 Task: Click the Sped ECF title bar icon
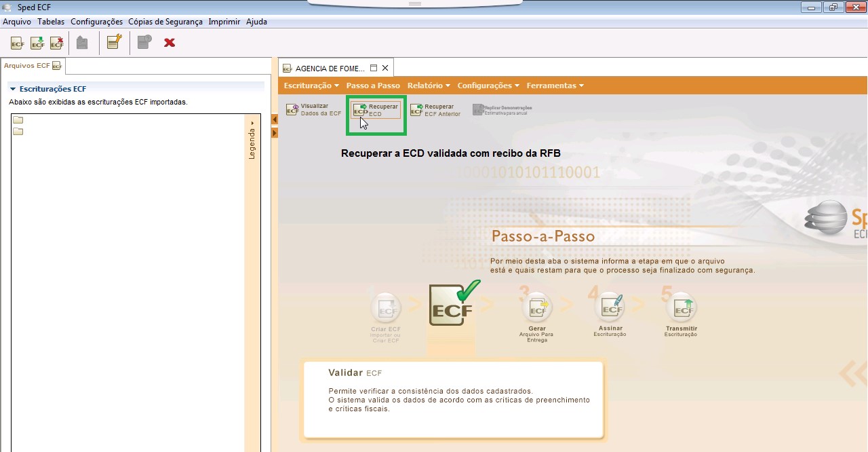point(7,7)
